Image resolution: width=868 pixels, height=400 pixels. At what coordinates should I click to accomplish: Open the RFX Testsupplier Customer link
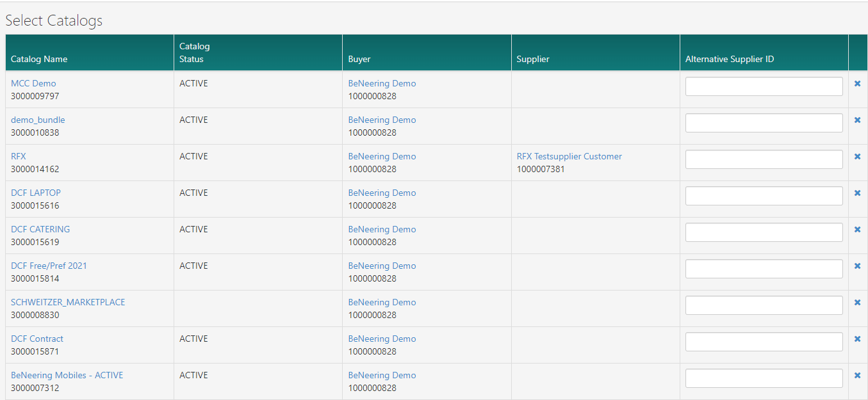pos(569,156)
